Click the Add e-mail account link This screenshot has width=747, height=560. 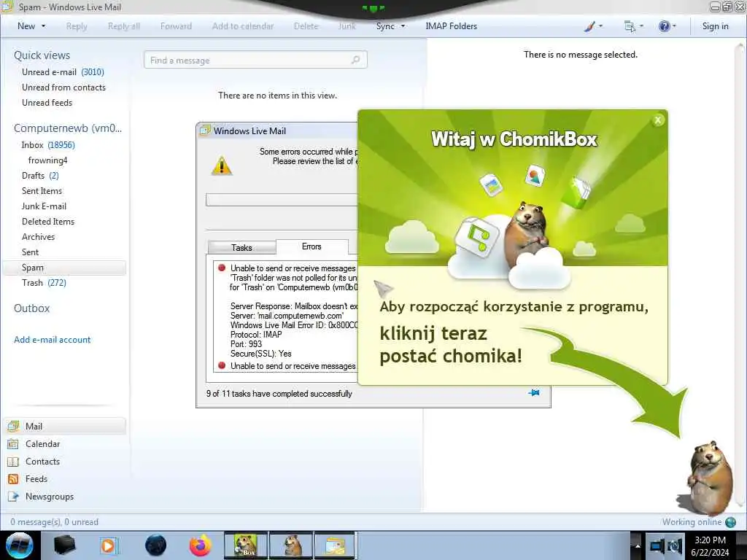(53, 340)
